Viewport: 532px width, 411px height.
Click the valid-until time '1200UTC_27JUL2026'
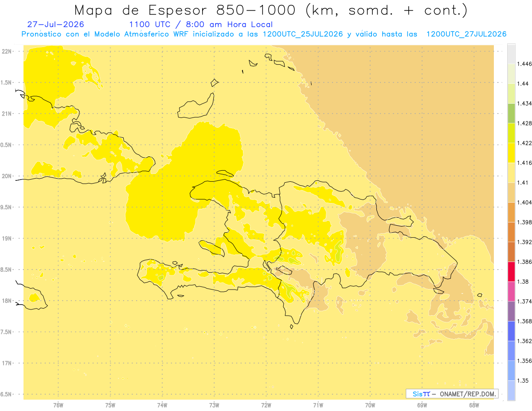(x=466, y=34)
